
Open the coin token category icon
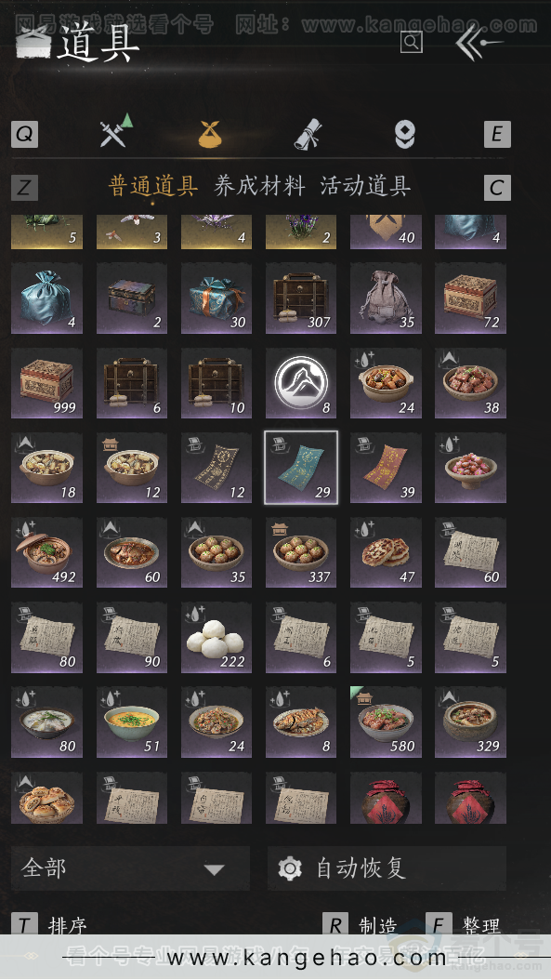tap(405, 135)
